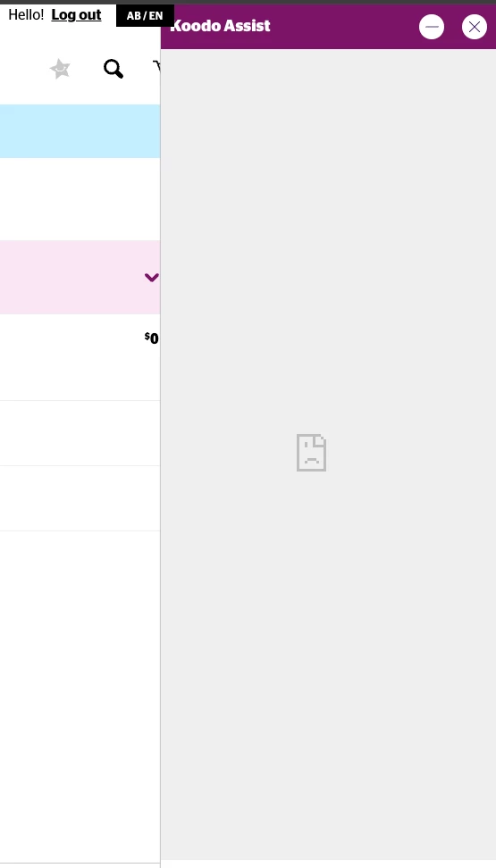Click the white strip below chat panel

pyautogui.click(x=328, y=864)
